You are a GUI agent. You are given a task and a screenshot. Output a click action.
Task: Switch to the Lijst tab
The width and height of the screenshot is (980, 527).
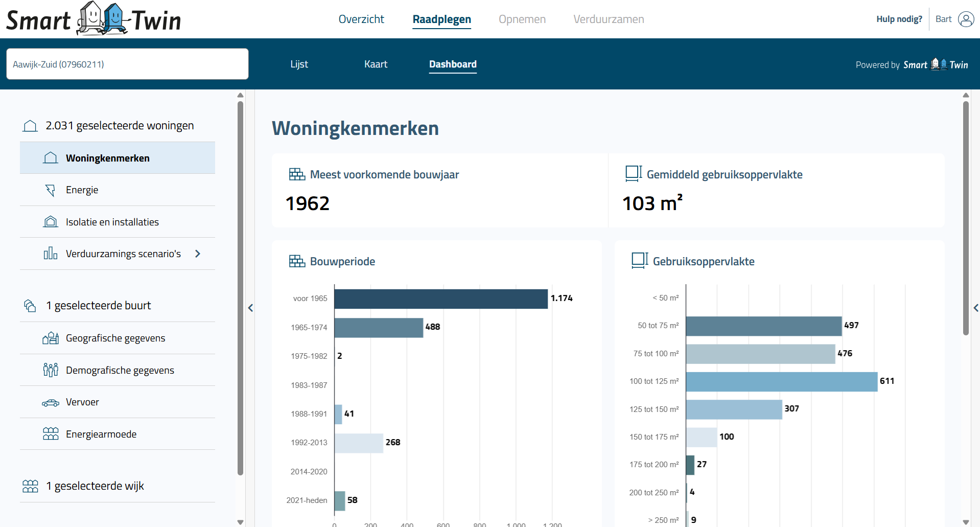299,64
